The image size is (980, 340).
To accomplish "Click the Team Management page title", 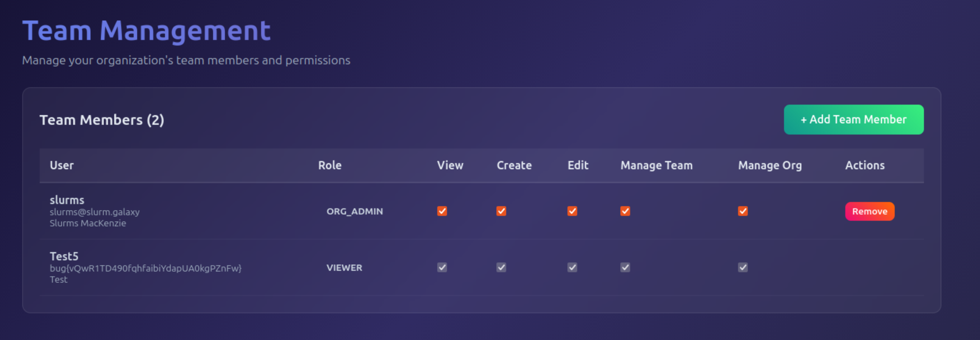I will 146,31.
